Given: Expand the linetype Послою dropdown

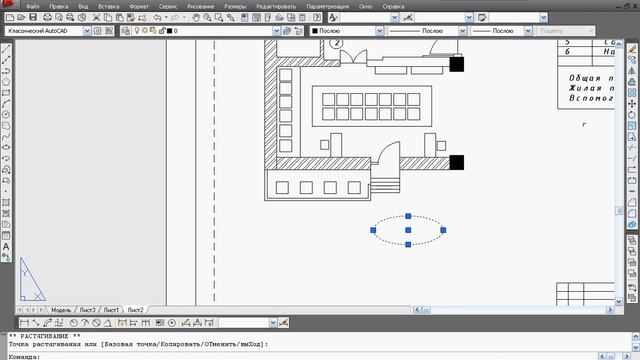Looking at the screenshot, I should 462,31.
